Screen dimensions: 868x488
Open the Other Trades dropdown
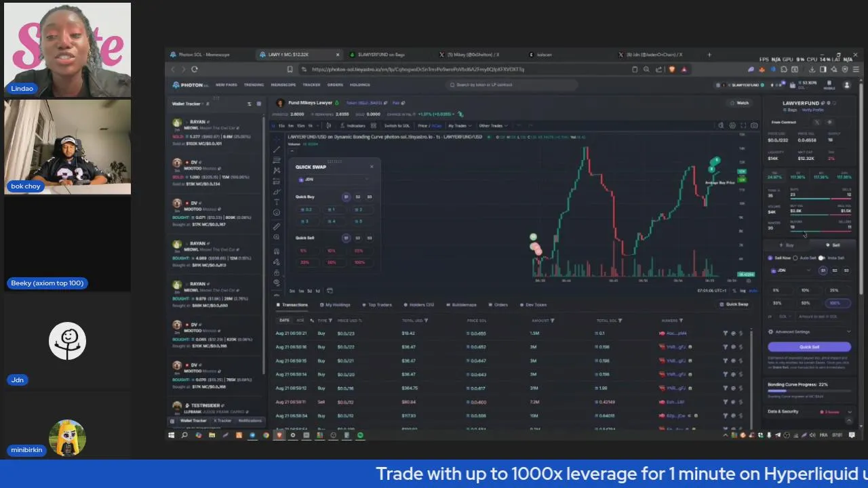coord(493,125)
